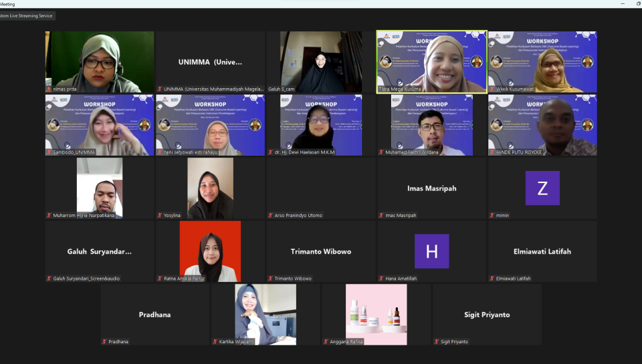This screenshot has height=364, width=642.
Task: Click muted mic icon next to Wiwik Kusumawati
Action: tap(492, 89)
